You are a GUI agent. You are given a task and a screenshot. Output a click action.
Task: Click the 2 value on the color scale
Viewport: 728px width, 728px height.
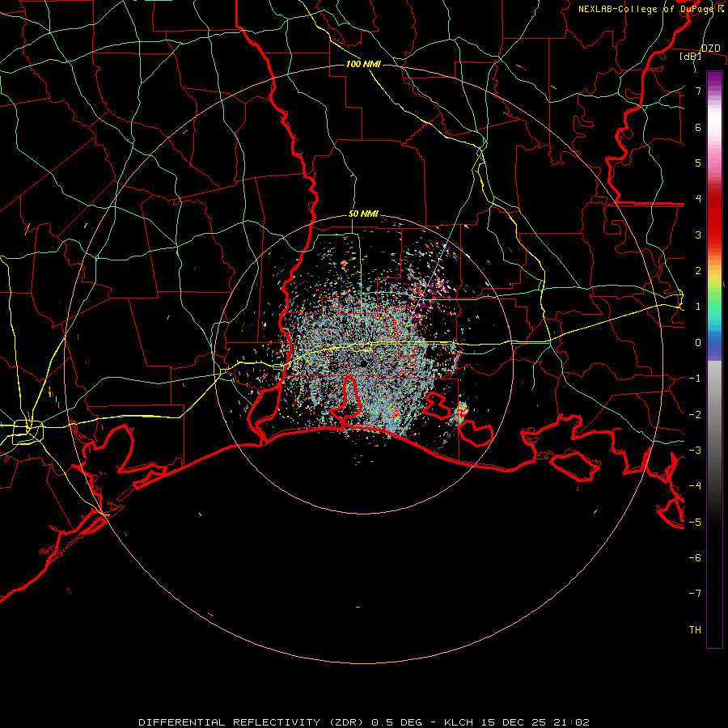(x=698, y=271)
